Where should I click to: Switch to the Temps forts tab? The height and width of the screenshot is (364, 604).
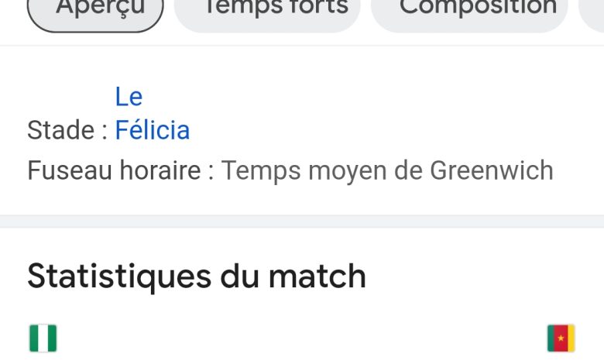coord(267,12)
